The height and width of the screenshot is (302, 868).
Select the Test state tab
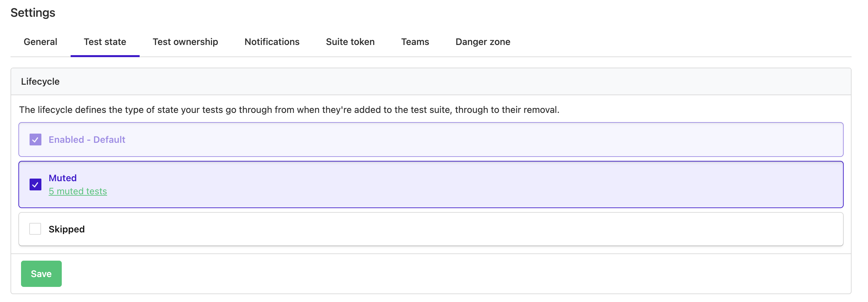click(105, 42)
